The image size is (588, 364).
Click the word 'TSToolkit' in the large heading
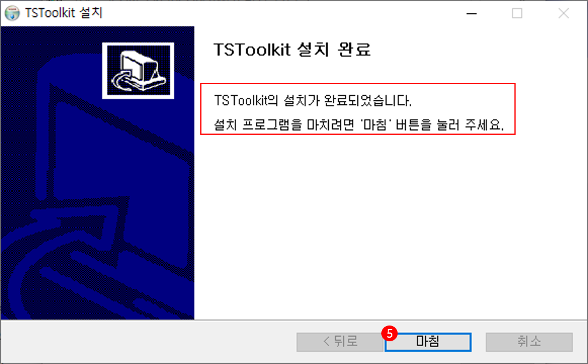pos(252,50)
